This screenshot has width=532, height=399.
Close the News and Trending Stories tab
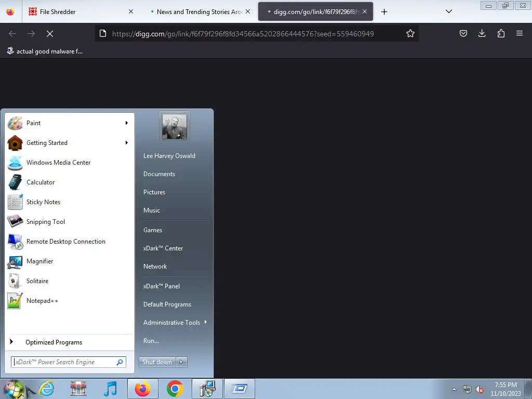248,11
